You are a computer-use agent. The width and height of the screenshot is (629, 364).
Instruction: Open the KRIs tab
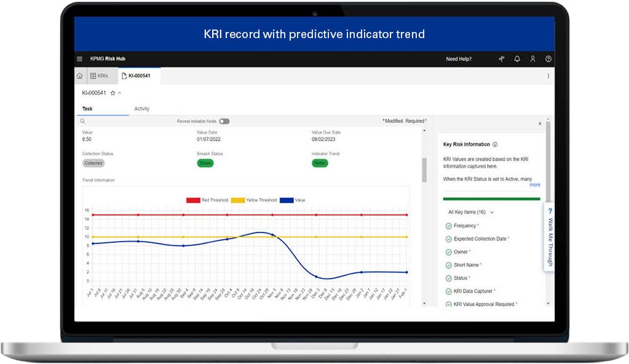pos(100,76)
